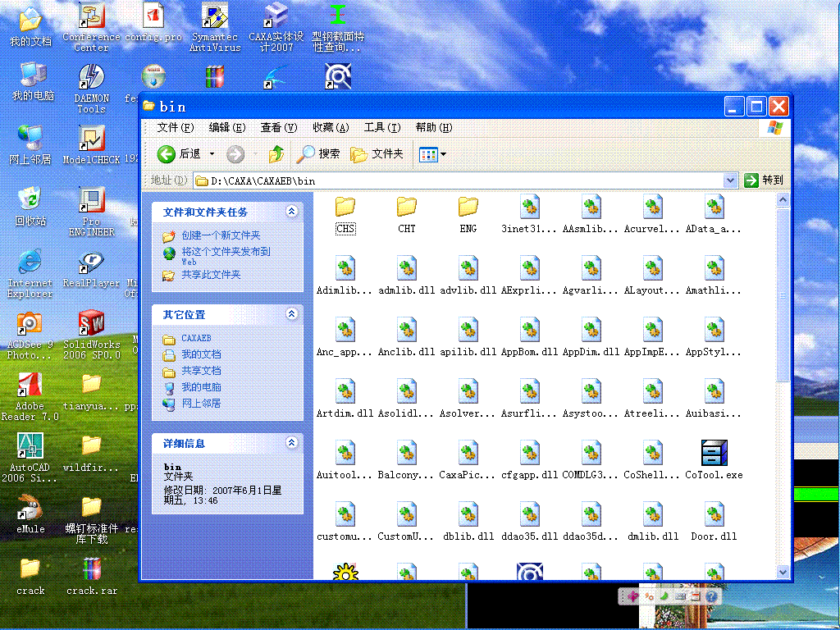The height and width of the screenshot is (630, 840).
Task: Collapse the 详细信息 panel
Action: pyautogui.click(x=291, y=442)
